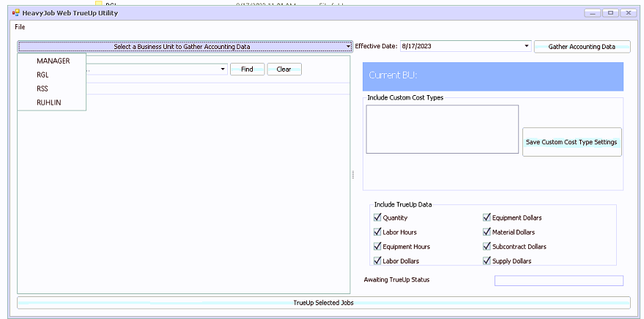Viewport: 644px width, 319px height.
Task: Select MANAGER from the business unit list
Action: pos(53,61)
